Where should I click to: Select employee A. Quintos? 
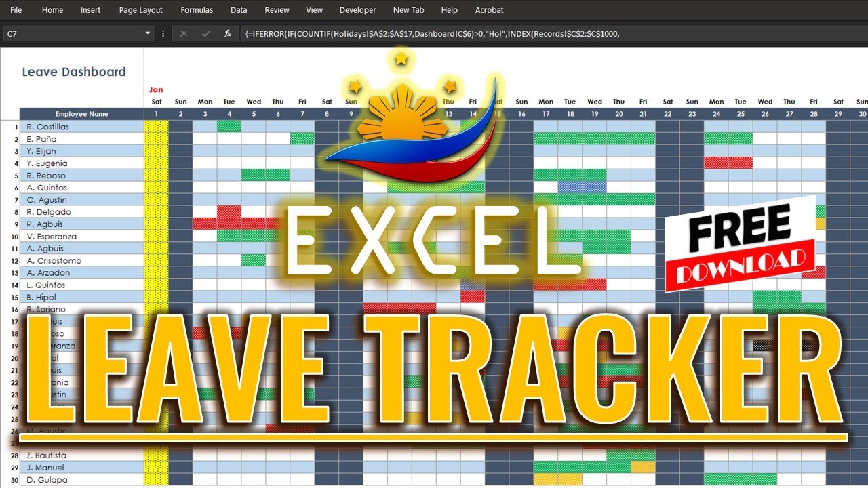(x=81, y=188)
